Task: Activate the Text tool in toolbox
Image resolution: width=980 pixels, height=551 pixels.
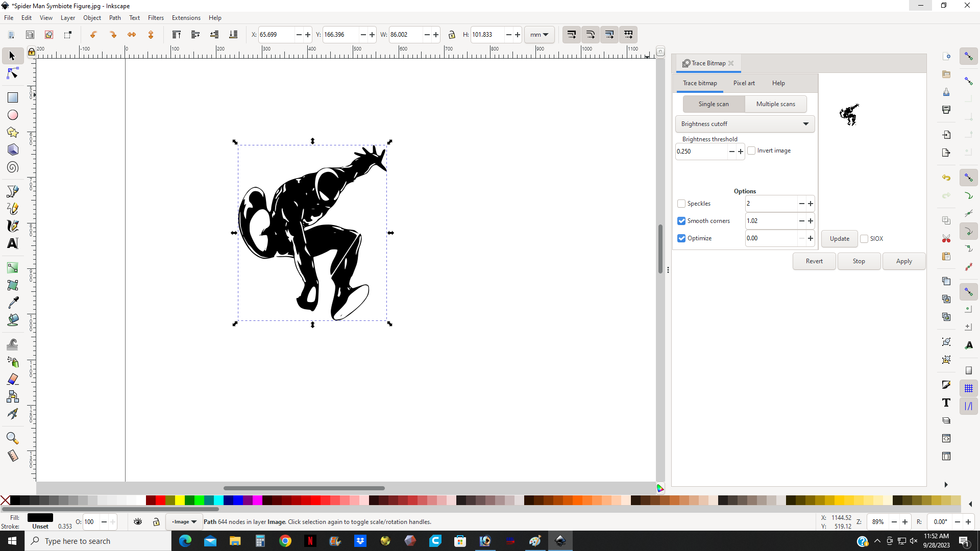Action: click(x=13, y=243)
